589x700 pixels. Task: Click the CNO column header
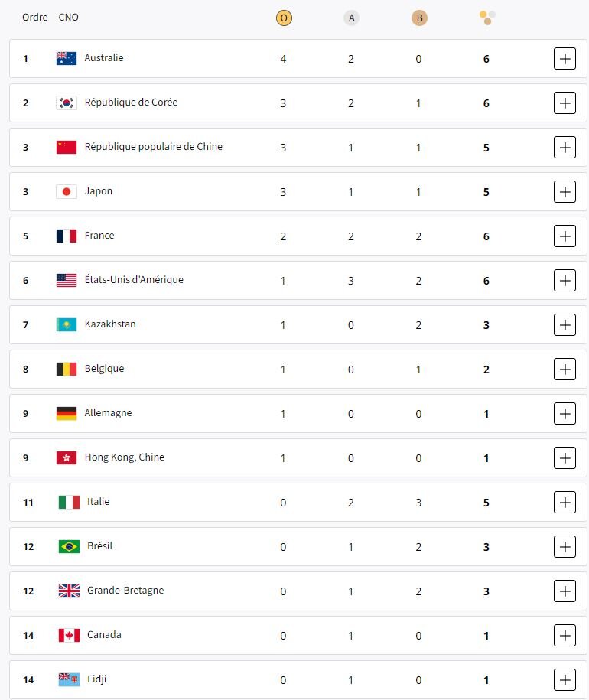[x=69, y=18]
